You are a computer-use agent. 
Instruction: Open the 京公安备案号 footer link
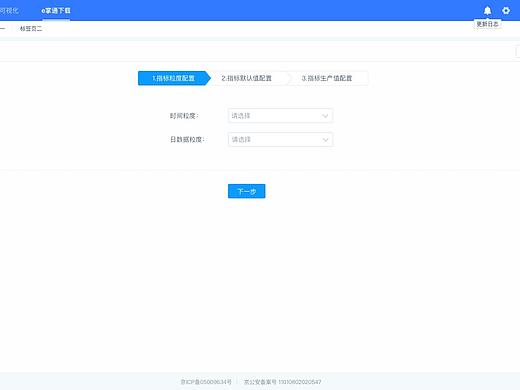click(x=283, y=382)
